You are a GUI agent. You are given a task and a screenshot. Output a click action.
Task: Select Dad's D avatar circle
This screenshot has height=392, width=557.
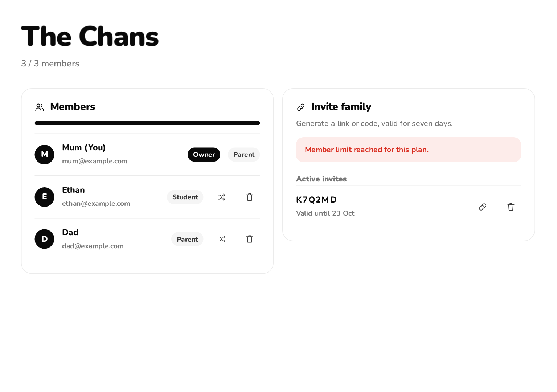(x=44, y=239)
